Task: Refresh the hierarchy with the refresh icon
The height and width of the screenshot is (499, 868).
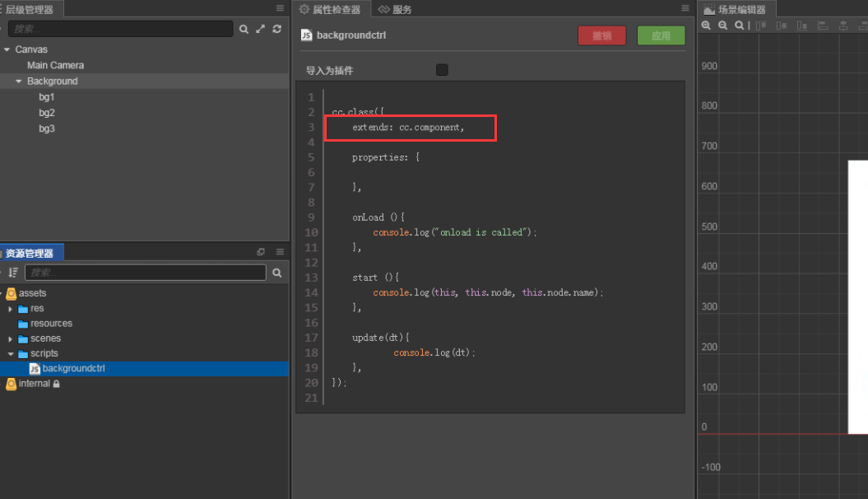Action: point(276,29)
